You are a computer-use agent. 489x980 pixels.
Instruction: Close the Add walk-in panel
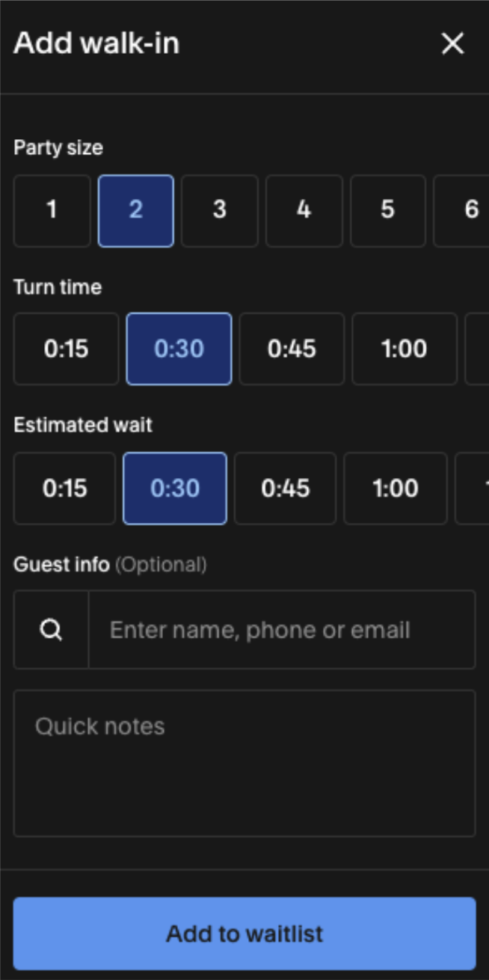pos(452,44)
